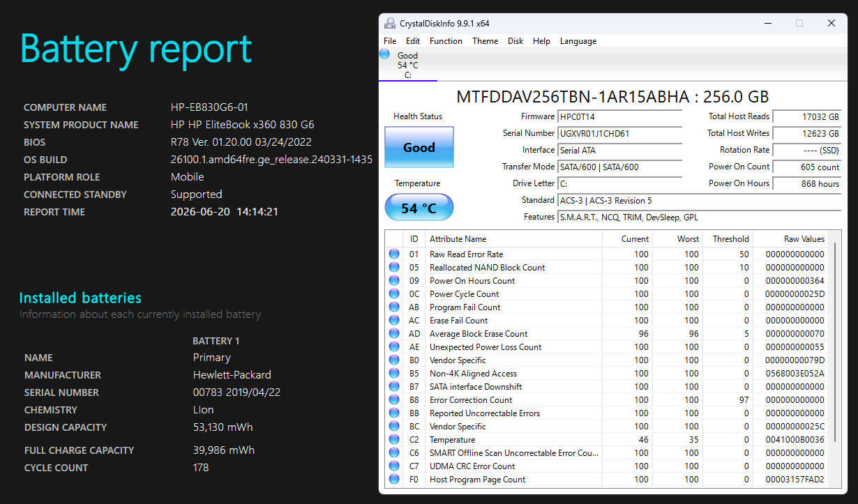Click the blue status orb for drive C:
The image size is (858, 504).
click(384, 54)
